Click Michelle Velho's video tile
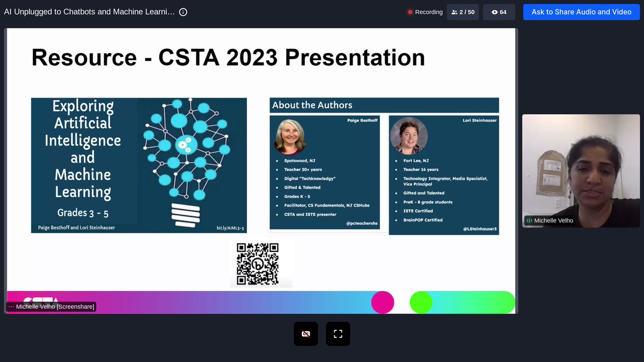This screenshot has width=644, height=362. [x=581, y=171]
